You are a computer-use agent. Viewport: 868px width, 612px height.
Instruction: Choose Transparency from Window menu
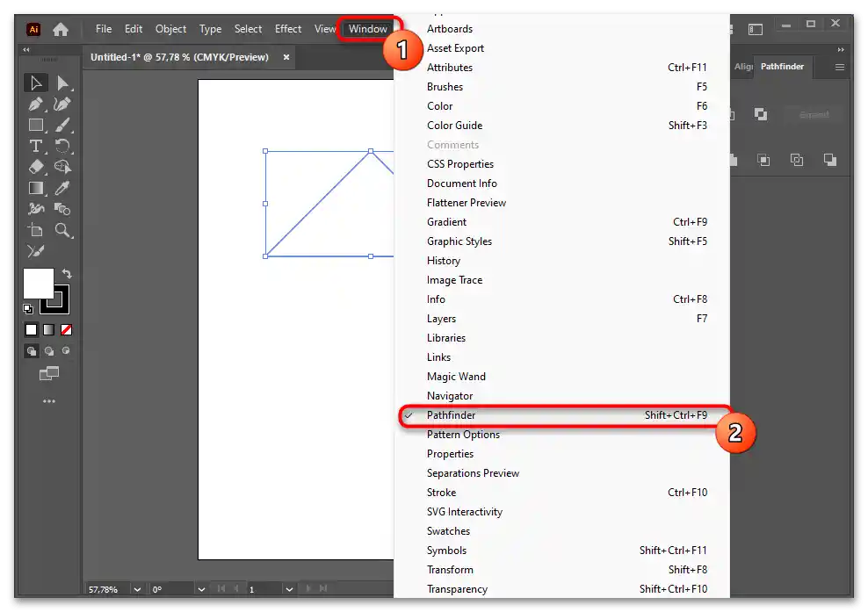563,589
